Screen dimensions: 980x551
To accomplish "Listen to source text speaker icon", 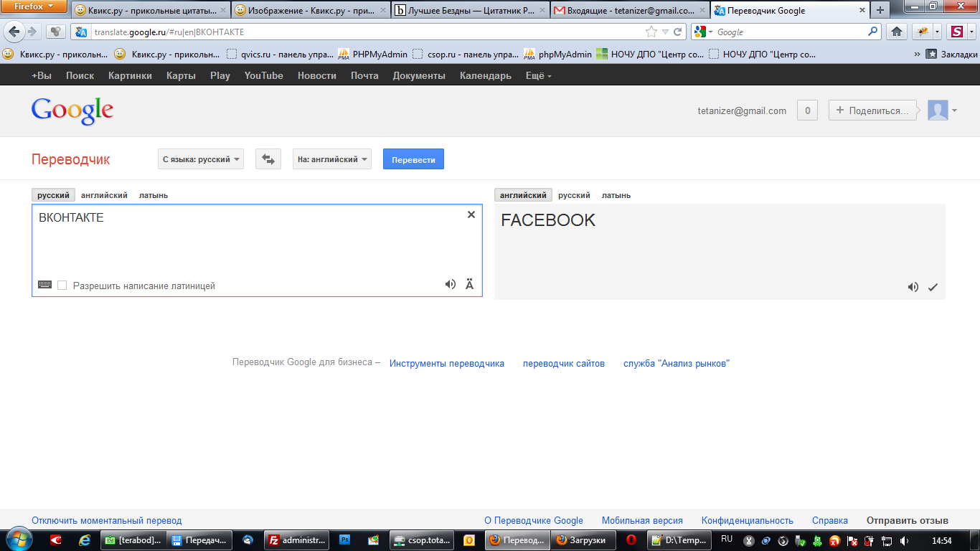I will 450,284.
